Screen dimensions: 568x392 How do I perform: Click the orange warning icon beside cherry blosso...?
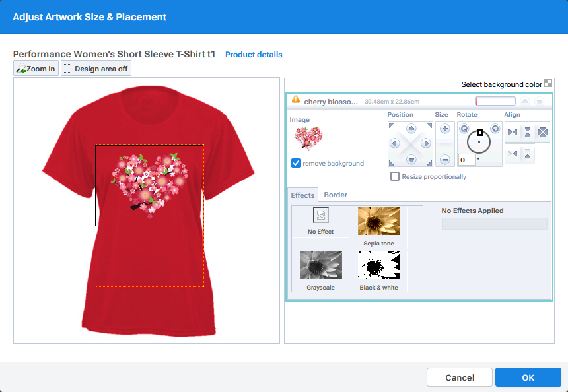296,99
